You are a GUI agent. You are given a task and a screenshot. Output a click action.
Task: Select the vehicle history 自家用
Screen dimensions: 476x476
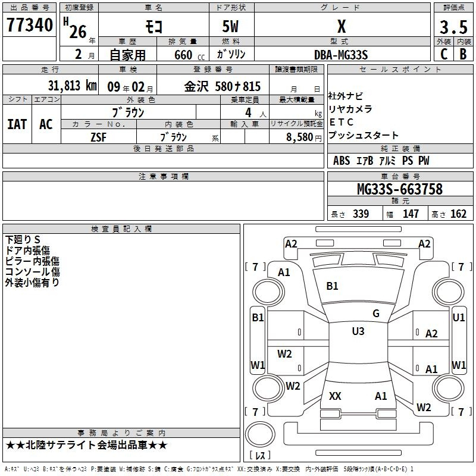(127, 55)
